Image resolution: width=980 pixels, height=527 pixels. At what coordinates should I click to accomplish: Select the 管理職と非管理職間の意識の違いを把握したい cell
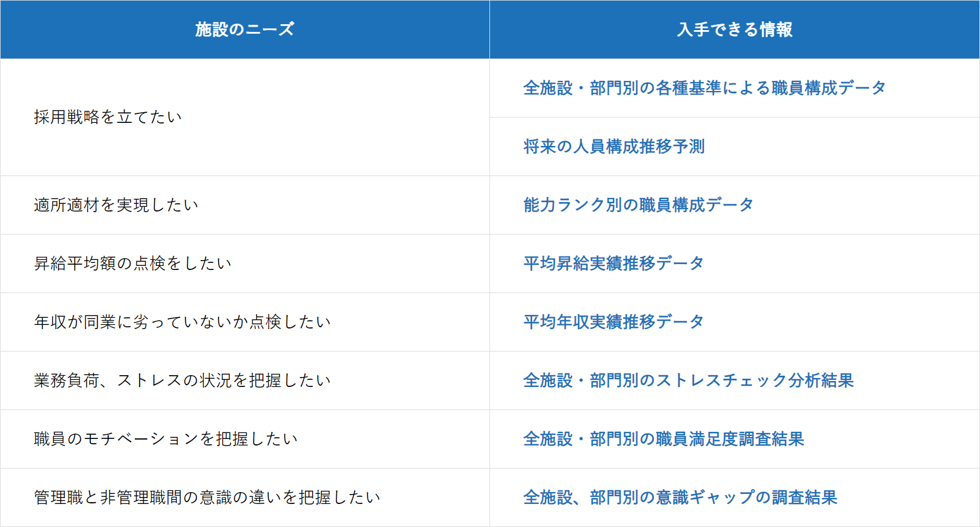(x=207, y=497)
